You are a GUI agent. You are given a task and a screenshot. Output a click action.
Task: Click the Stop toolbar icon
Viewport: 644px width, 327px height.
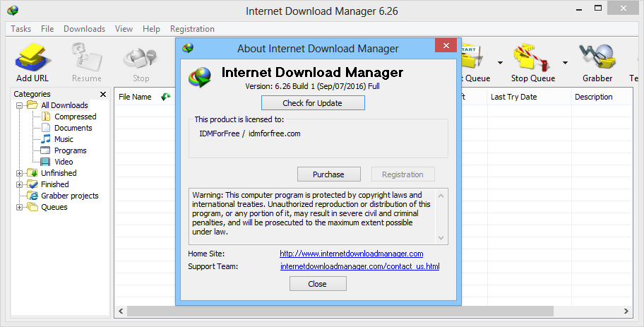[141, 59]
